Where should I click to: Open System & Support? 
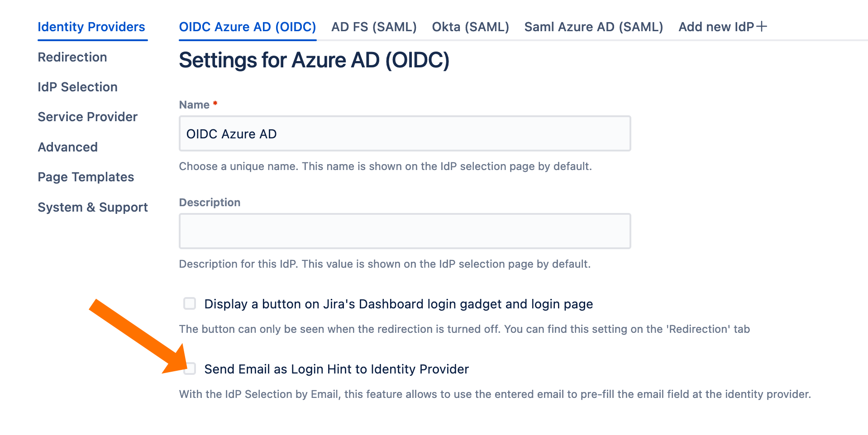click(93, 208)
